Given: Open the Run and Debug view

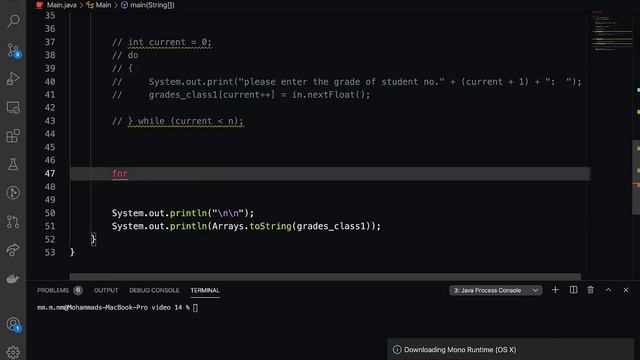Looking at the screenshot, I should (x=13, y=78).
